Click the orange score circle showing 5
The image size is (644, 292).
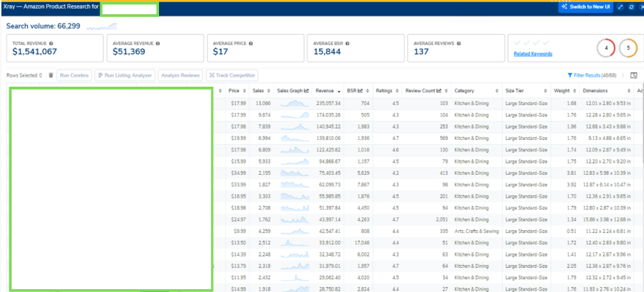click(x=628, y=48)
